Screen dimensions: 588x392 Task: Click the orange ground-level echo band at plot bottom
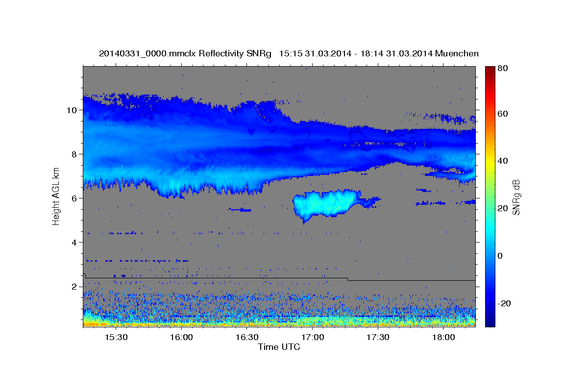[x=279, y=324]
